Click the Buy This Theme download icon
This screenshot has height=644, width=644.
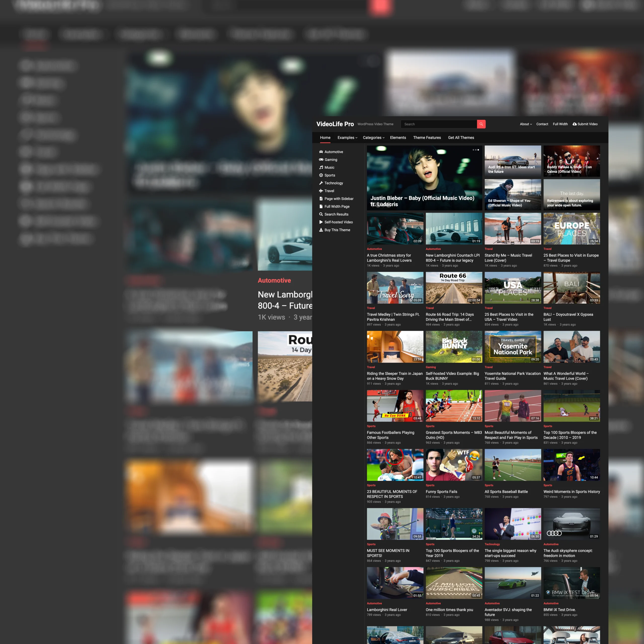(x=321, y=230)
